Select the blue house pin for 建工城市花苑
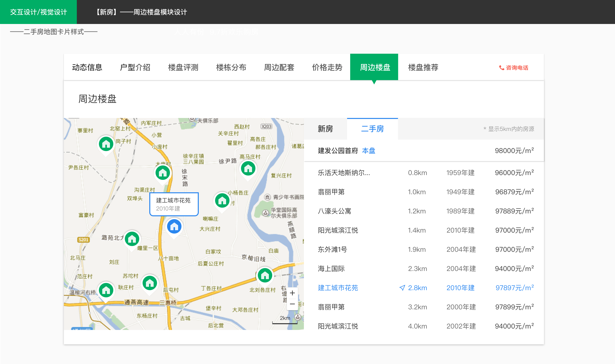Screen dimensions: 615x364 pos(174,226)
